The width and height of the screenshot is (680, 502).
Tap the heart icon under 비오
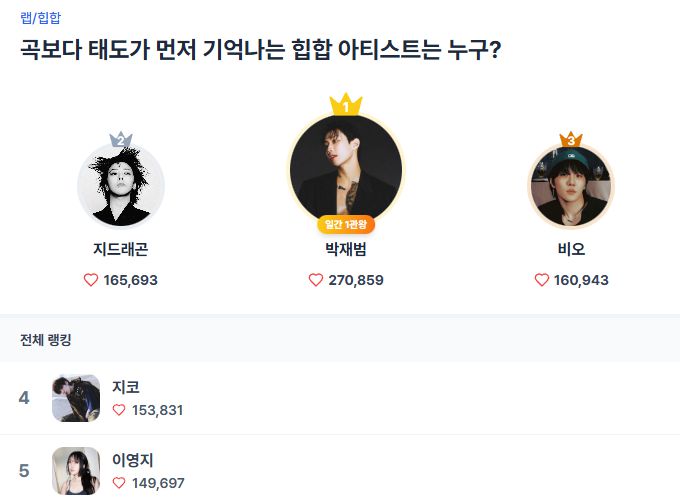pos(542,280)
